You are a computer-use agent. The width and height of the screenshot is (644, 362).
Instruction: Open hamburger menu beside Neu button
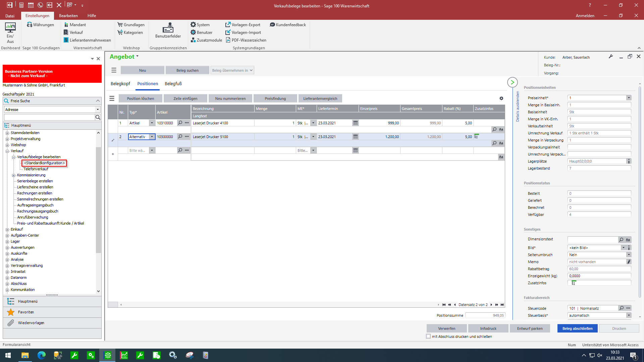point(114,70)
